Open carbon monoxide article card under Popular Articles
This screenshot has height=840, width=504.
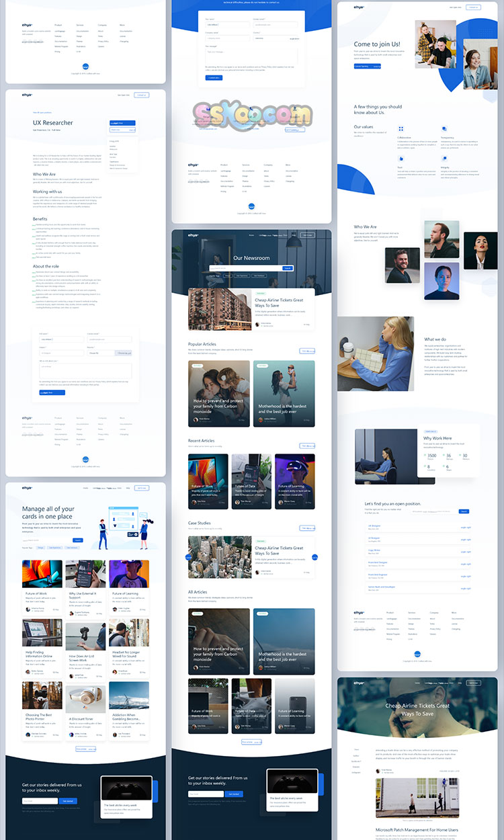coord(219,393)
